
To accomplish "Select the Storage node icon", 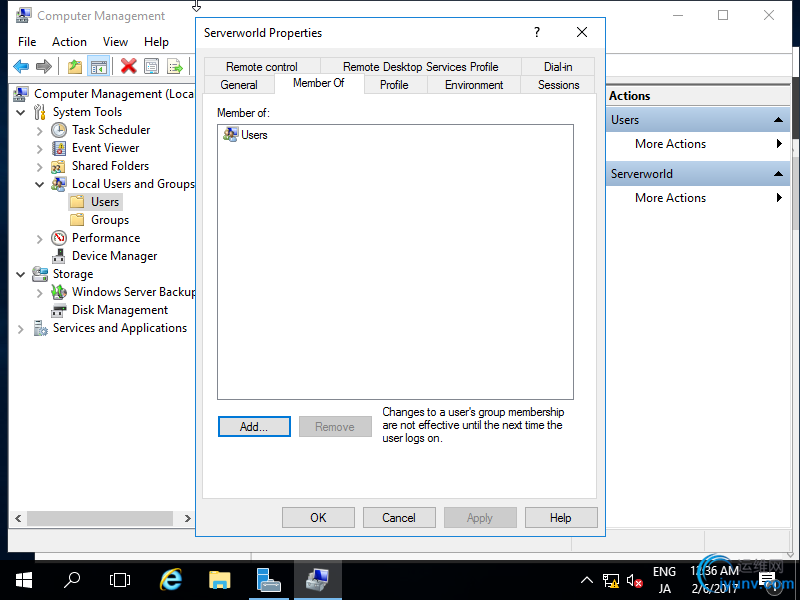I will (40, 274).
